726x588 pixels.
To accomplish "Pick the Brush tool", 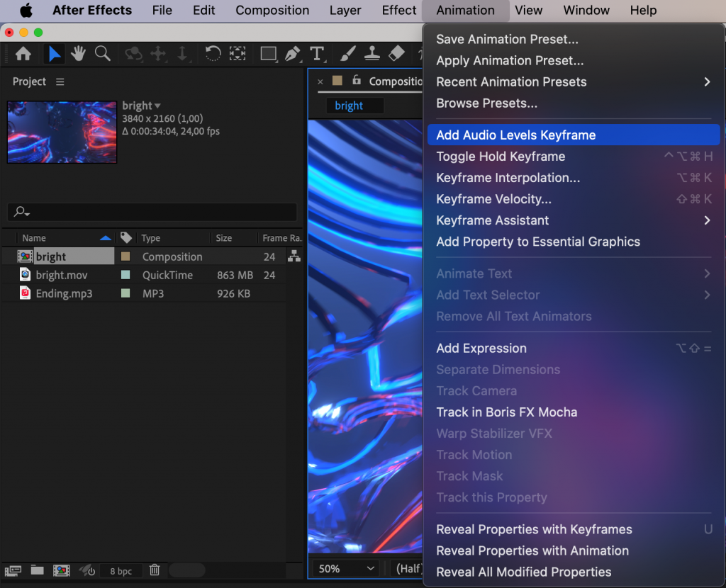I will pos(347,54).
